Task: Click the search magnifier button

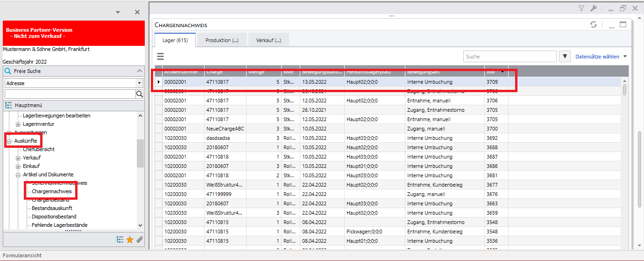Action: 139,94
